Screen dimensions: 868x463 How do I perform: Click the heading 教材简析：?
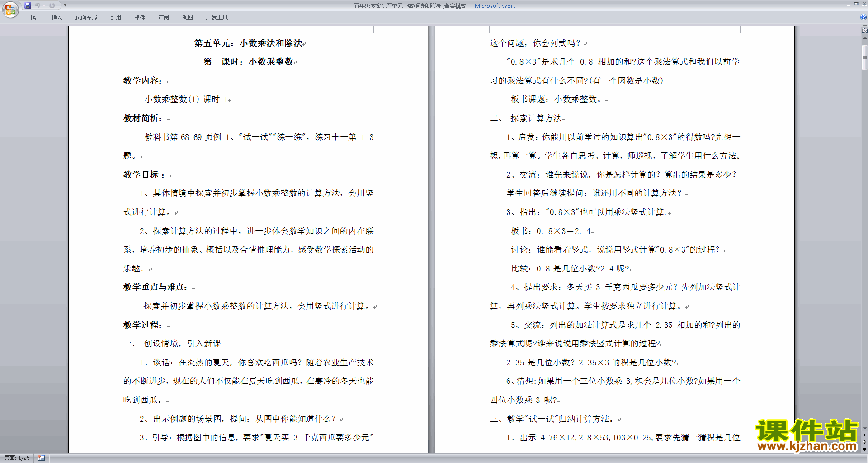click(x=143, y=118)
